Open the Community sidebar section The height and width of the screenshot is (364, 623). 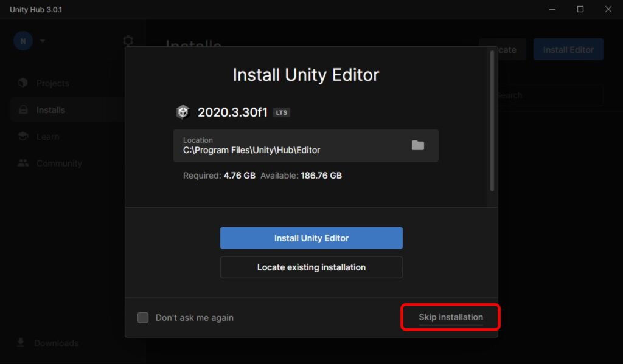(x=68, y=163)
